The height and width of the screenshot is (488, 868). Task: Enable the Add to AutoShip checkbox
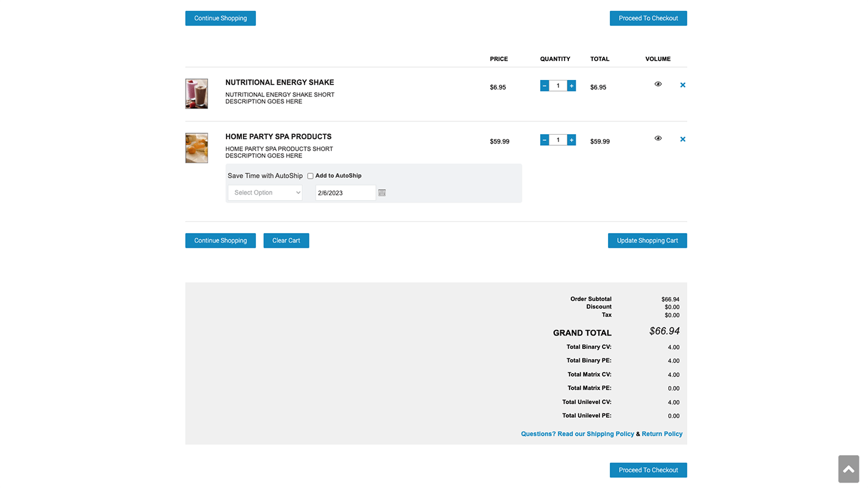pyautogui.click(x=310, y=176)
